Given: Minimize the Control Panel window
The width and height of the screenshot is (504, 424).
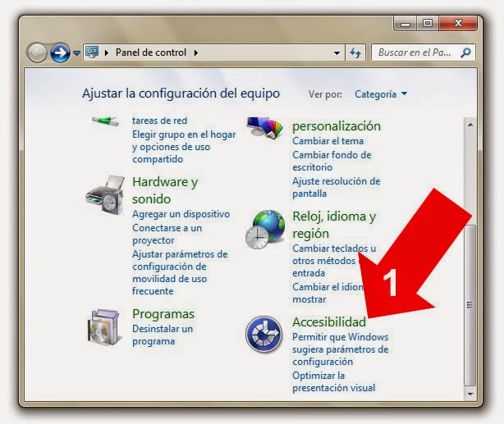Looking at the screenshot, I should pyautogui.click(x=405, y=24).
